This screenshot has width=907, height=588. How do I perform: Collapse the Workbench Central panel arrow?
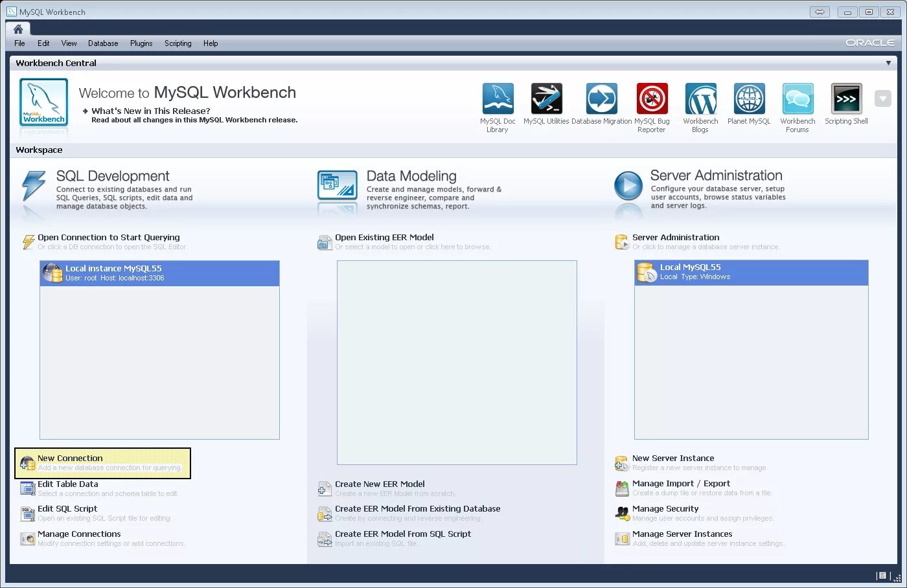pos(888,63)
